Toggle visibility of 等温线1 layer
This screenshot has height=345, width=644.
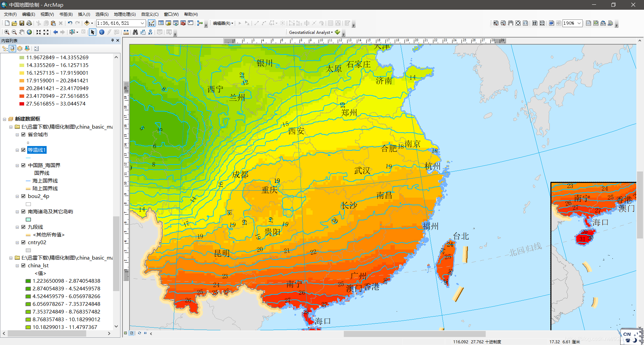coord(23,150)
